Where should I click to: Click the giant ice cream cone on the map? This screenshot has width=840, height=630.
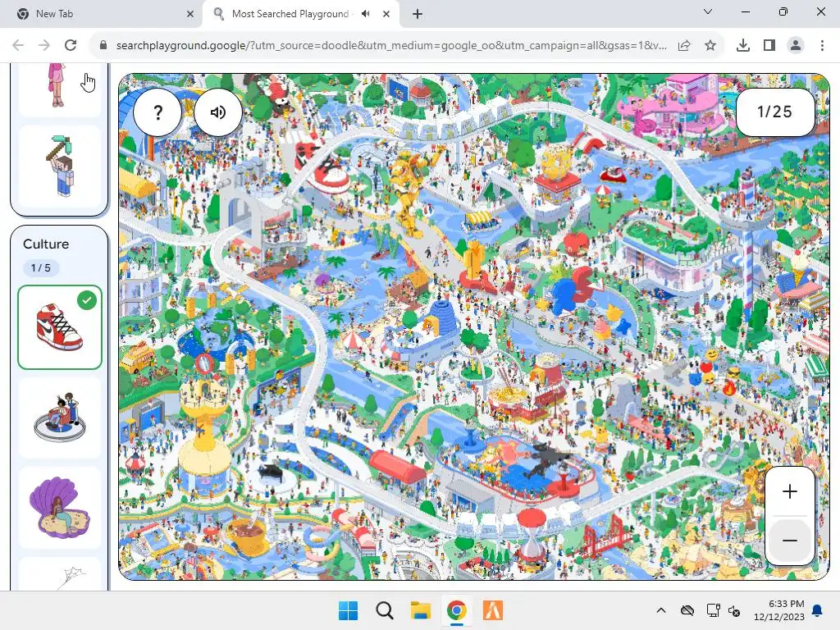pyautogui.click(x=799, y=268)
